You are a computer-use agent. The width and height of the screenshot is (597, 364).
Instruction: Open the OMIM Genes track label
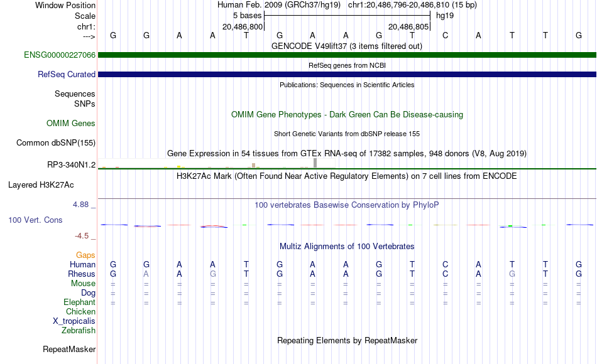pos(71,123)
